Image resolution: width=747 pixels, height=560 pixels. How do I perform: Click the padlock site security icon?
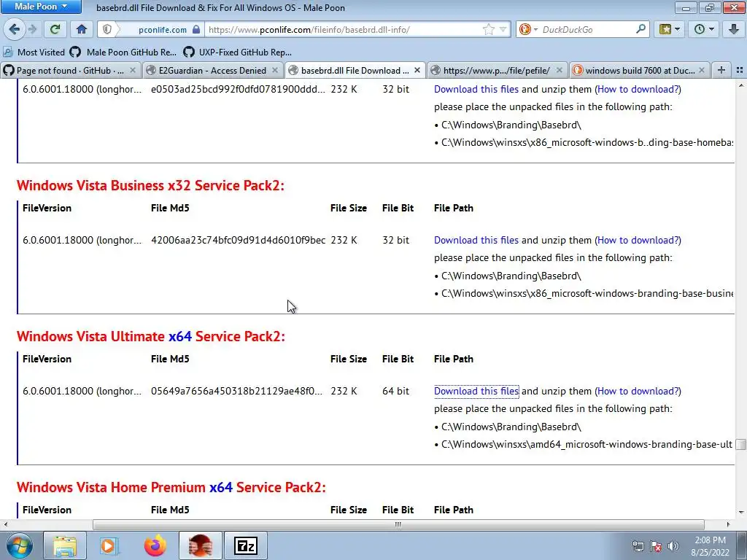point(196,29)
